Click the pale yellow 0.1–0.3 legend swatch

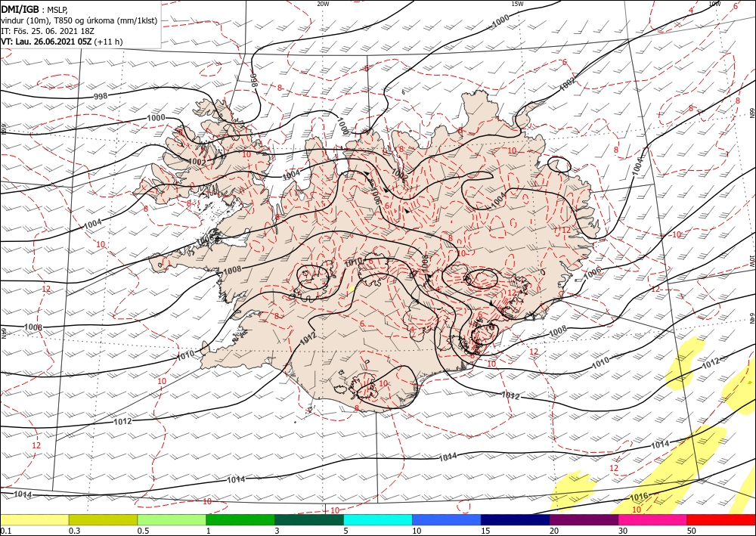[x=34, y=519]
